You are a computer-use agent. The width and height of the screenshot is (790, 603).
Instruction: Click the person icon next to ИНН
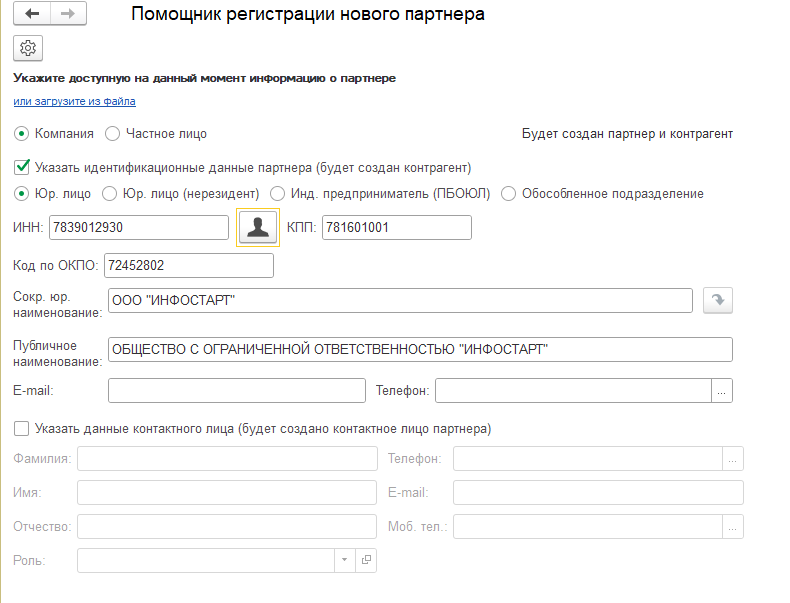(x=257, y=228)
